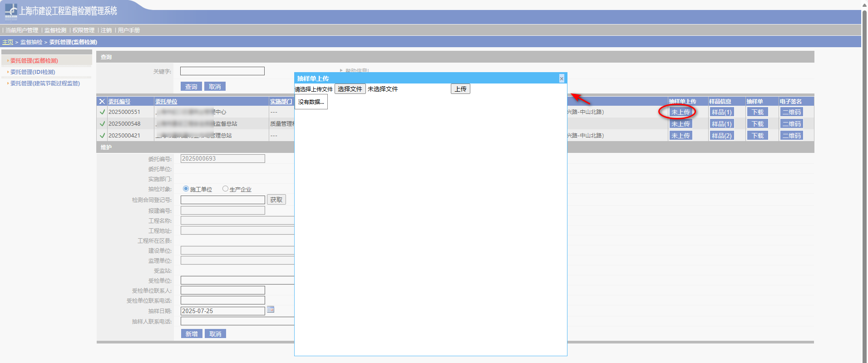Close the 抽样单上传 dialog

coord(562,78)
